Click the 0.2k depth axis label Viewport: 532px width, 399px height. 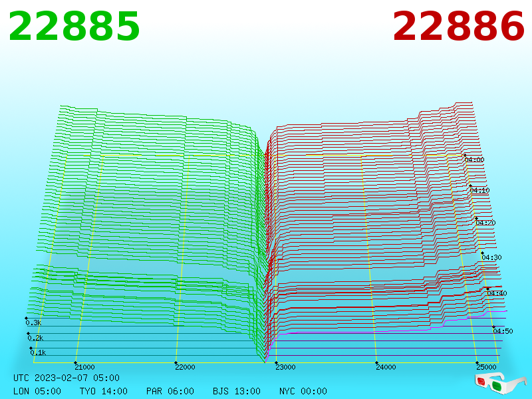pos(36,338)
